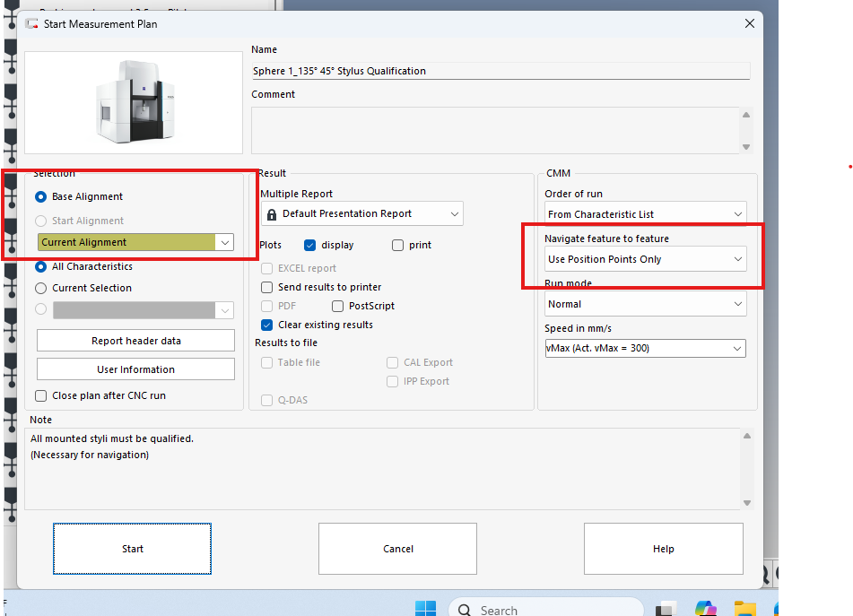The width and height of the screenshot is (853, 616).
Task: Open the Navigate feature to feature dropdown
Action: tap(737, 259)
